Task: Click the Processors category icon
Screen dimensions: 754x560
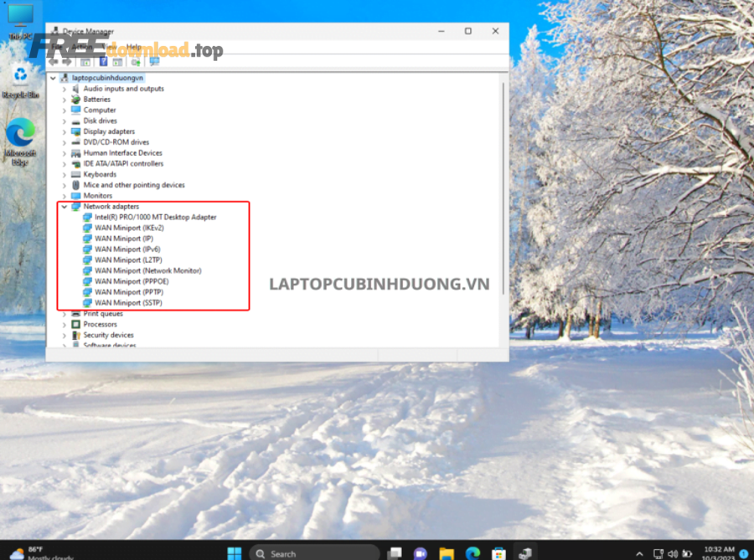Action: click(x=75, y=325)
